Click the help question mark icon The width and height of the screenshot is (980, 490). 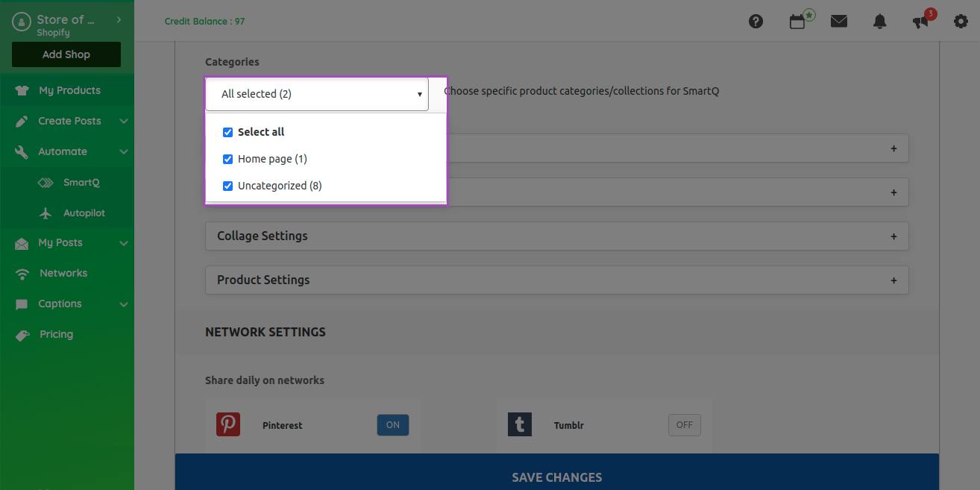[x=756, y=22]
